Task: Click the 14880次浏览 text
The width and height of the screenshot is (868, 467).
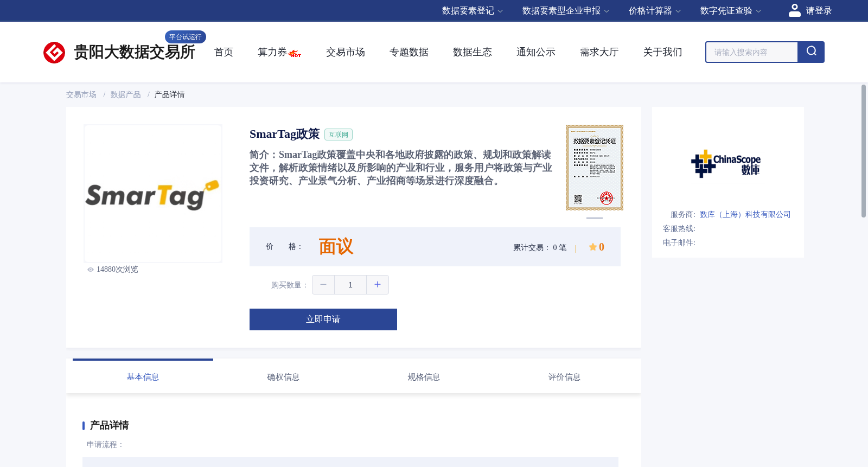Action: point(117,270)
